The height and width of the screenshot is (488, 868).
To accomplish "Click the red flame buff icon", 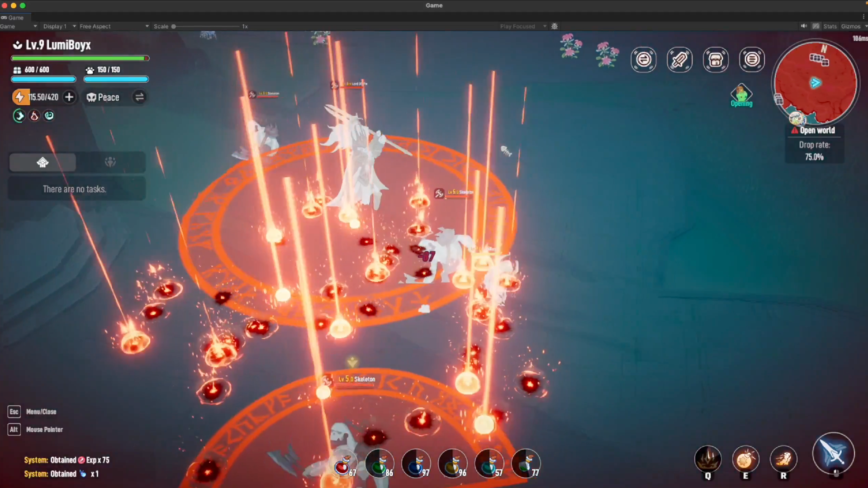I will pyautogui.click(x=34, y=116).
